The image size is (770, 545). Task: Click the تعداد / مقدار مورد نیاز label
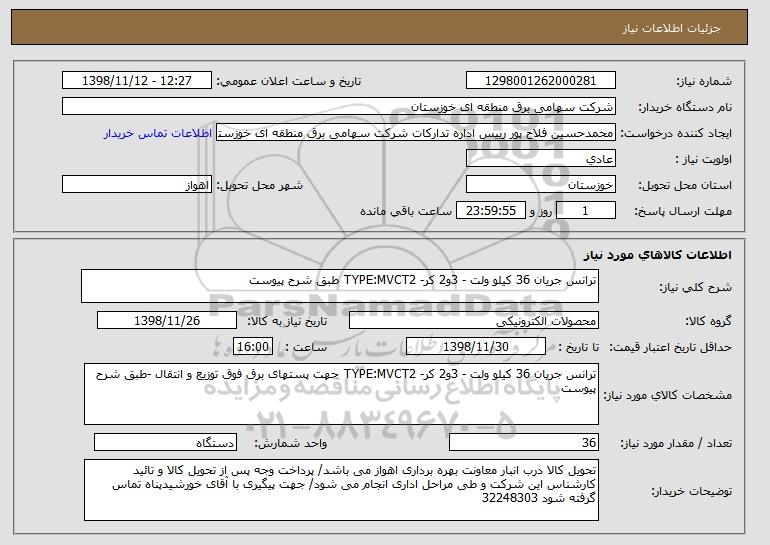coord(676,443)
